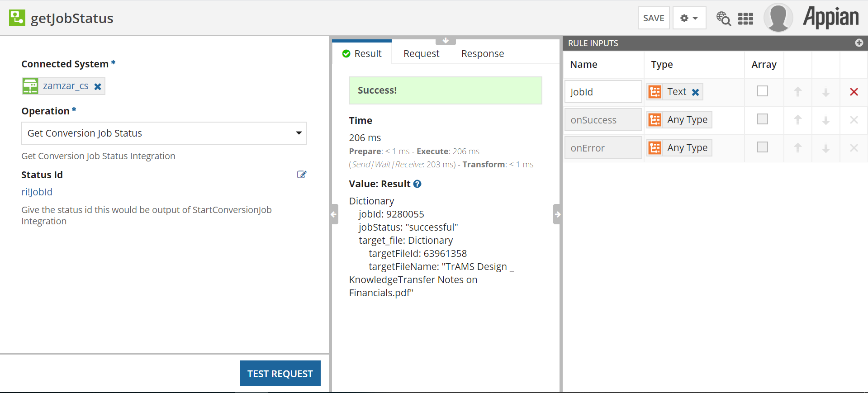Switch to the Request tab
This screenshot has height=393, width=868.
point(421,54)
